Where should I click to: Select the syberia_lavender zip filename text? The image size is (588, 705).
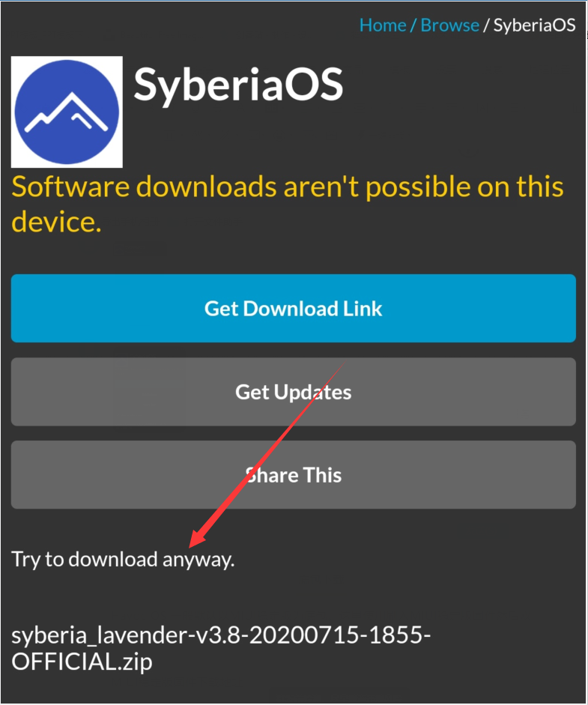[221, 648]
